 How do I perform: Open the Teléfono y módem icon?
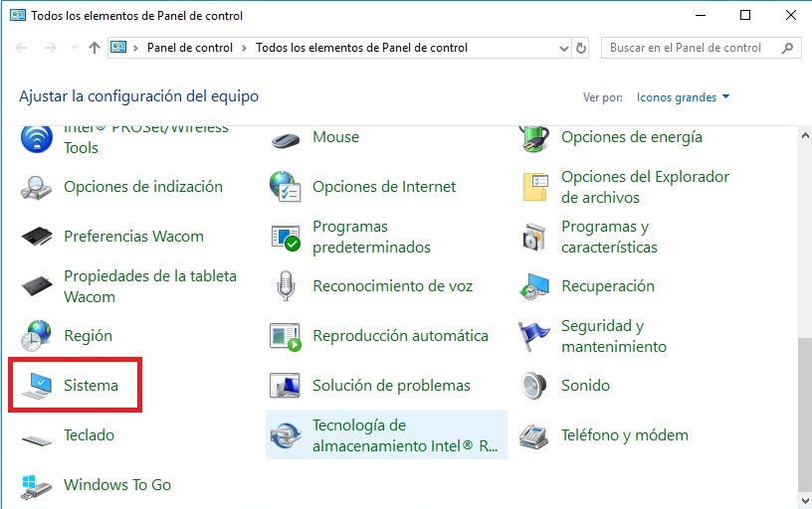(x=534, y=435)
